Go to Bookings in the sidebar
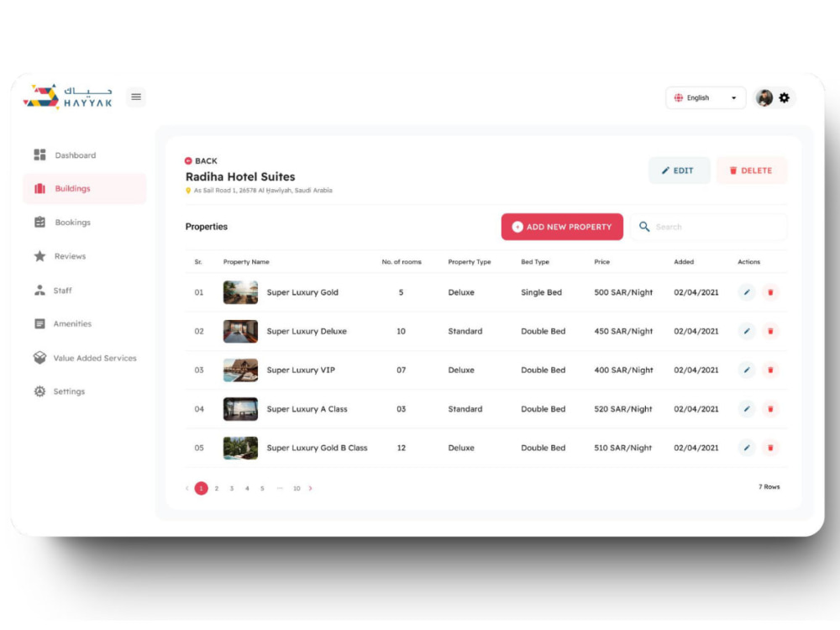The image size is (840, 630). pyautogui.click(x=63, y=222)
